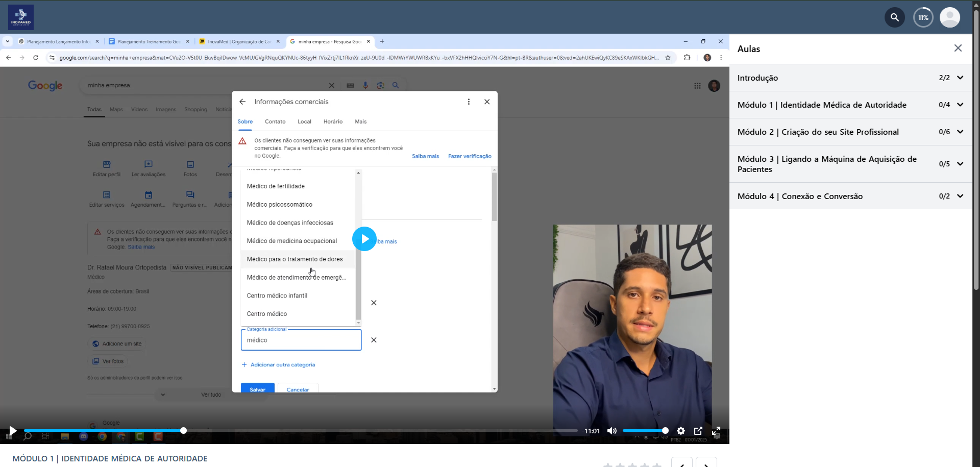Switch to the Local tab
Viewport: 980px width, 467px height.
pyautogui.click(x=304, y=121)
